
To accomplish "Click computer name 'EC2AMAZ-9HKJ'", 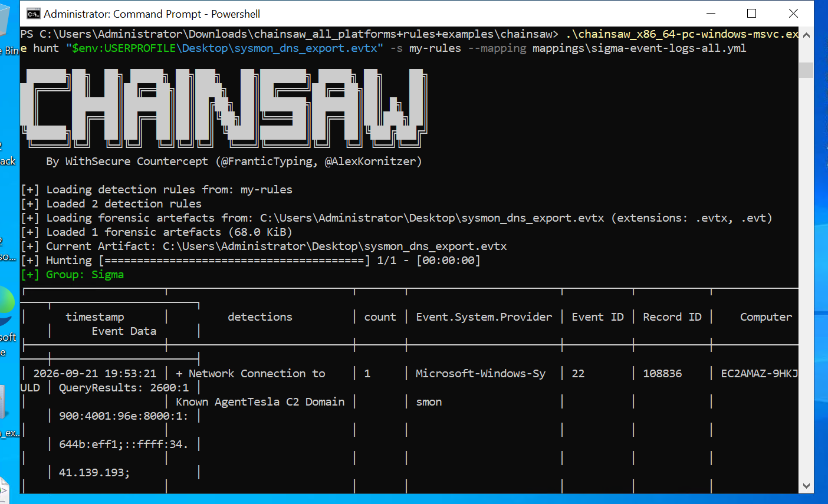I will [760, 373].
